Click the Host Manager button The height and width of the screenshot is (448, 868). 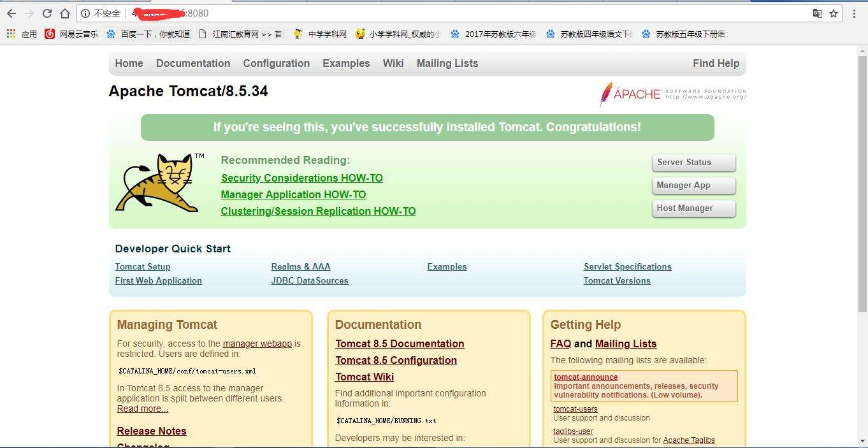tap(693, 208)
